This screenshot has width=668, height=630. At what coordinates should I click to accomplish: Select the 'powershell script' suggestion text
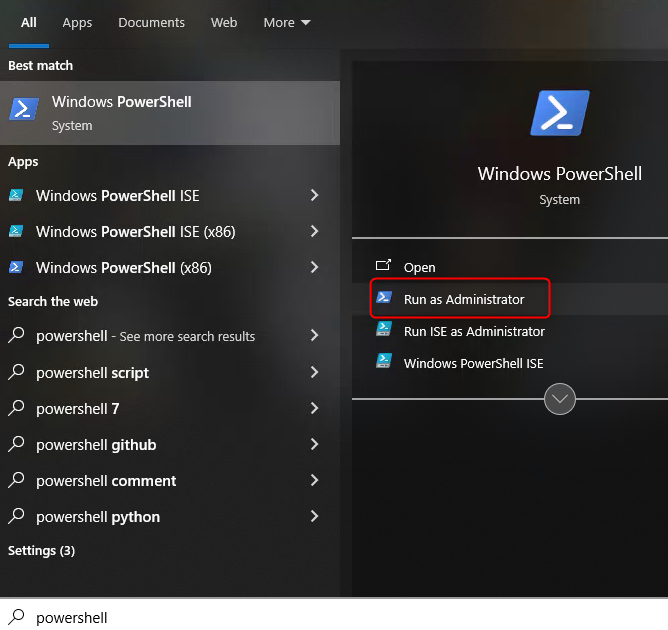92,373
